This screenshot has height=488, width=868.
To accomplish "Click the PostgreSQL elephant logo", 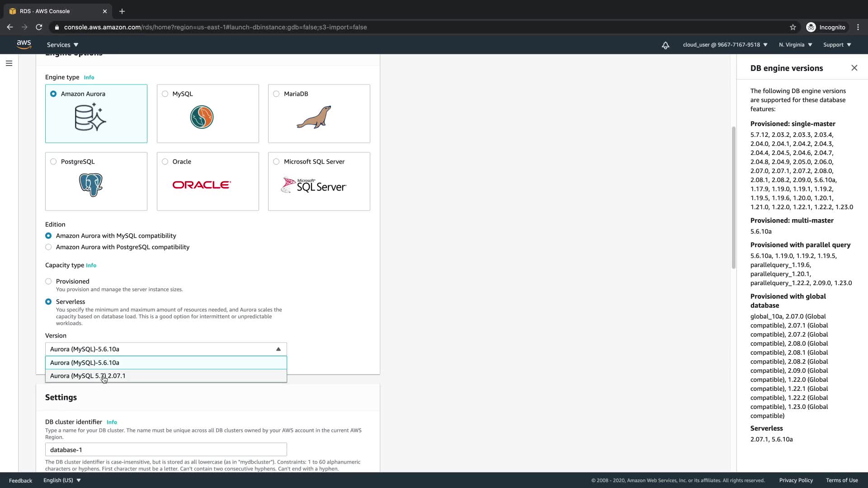I will (x=91, y=184).
